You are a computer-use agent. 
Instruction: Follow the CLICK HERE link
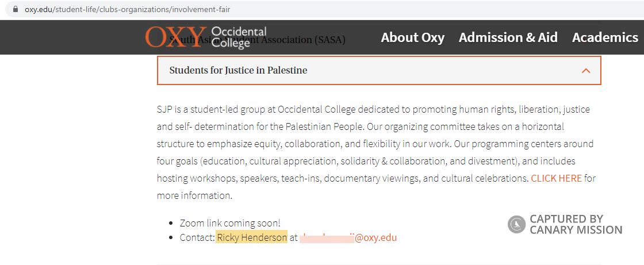[x=556, y=178]
